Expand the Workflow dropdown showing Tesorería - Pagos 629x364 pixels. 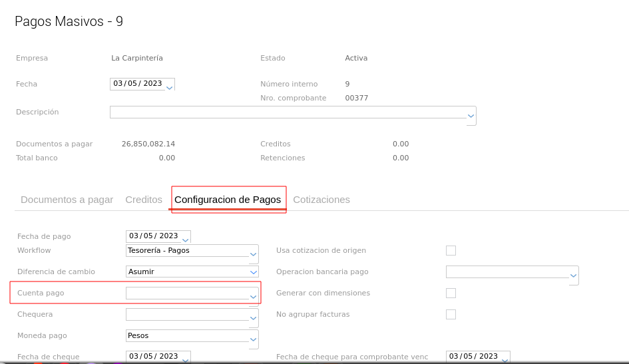pyautogui.click(x=253, y=254)
